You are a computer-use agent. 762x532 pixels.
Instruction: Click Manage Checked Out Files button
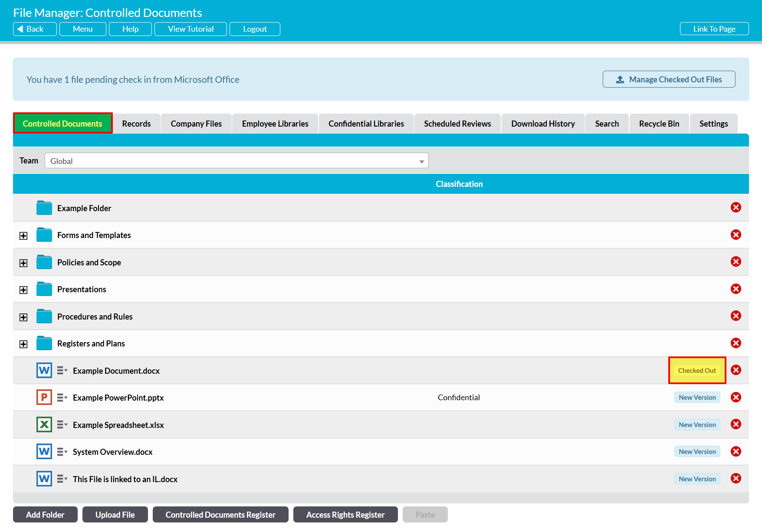point(669,79)
